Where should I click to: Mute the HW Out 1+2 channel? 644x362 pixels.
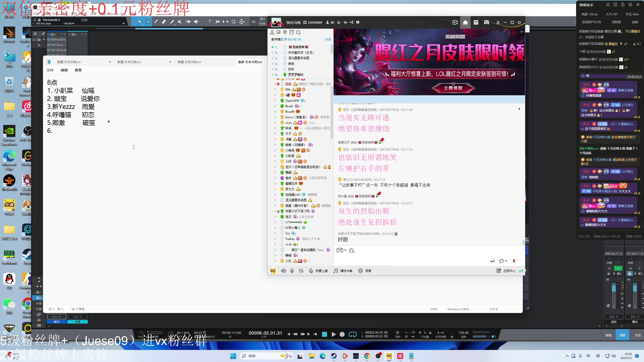click(x=609, y=268)
